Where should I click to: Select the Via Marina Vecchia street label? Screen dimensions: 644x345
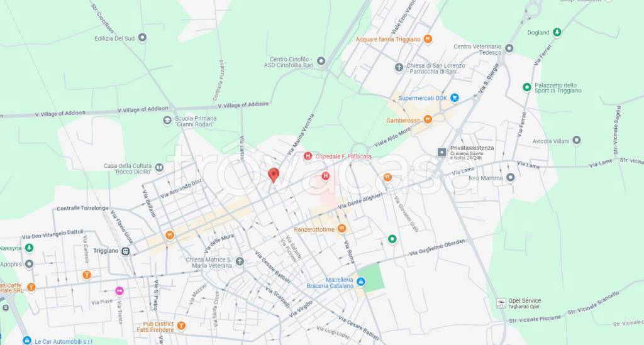(300, 134)
